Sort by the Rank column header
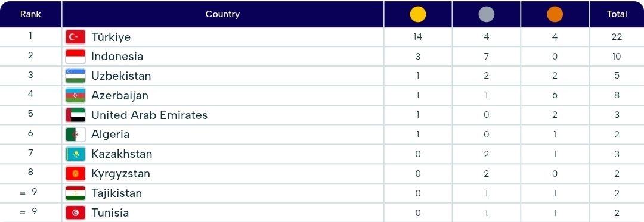 (31, 14)
